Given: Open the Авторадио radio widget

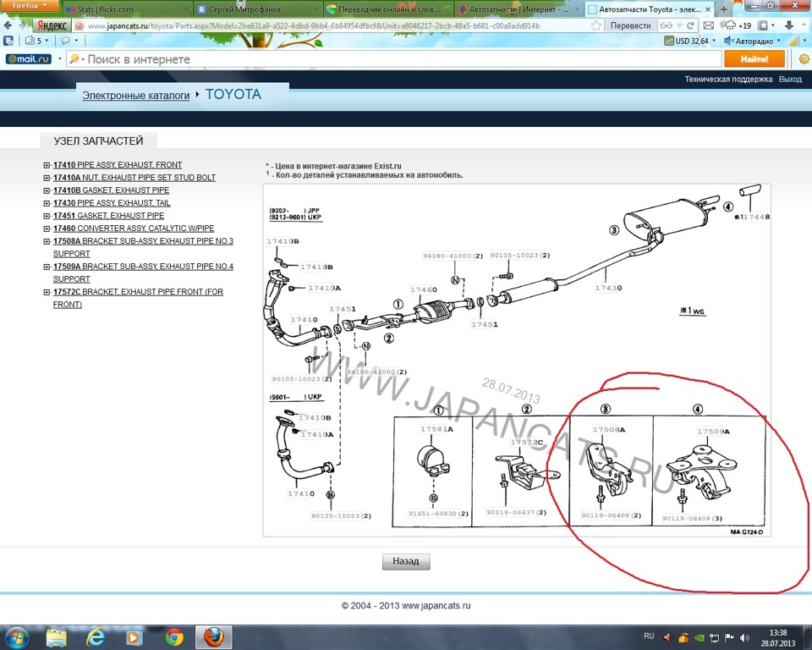Looking at the screenshot, I should tap(752, 41).
